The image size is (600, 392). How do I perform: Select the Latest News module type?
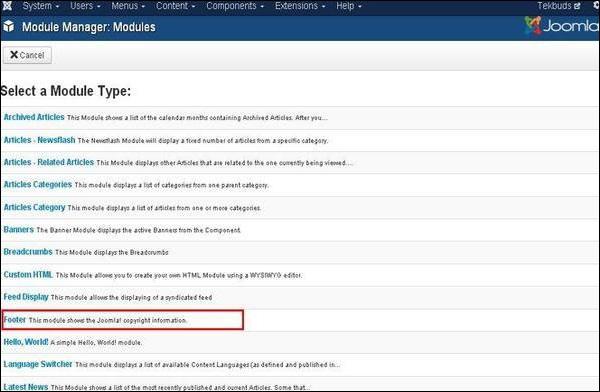coord(26,387)
